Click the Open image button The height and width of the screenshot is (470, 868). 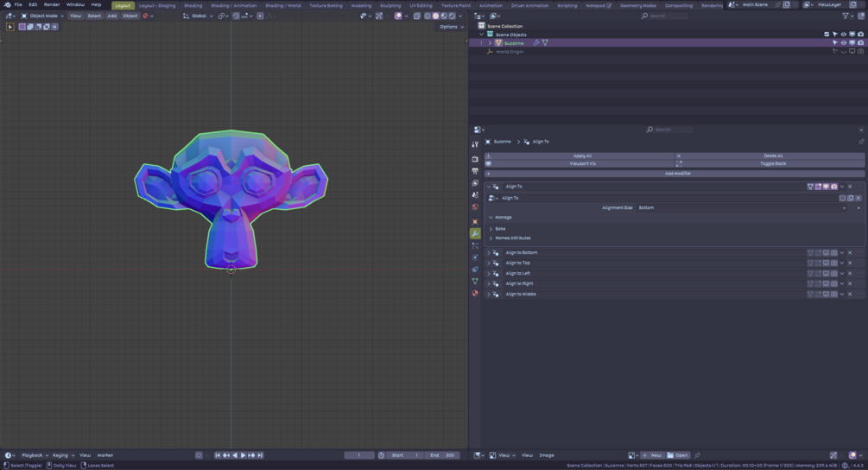[677, 455]
